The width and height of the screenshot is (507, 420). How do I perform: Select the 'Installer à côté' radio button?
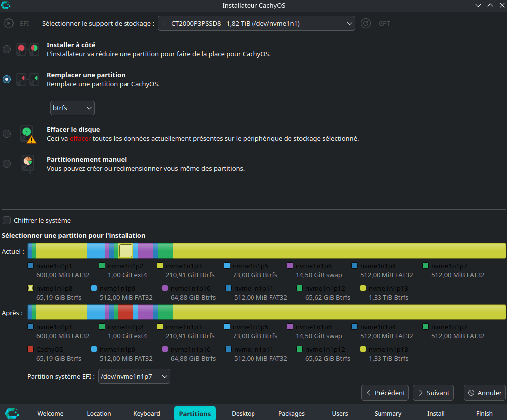(x=7, y=49)
